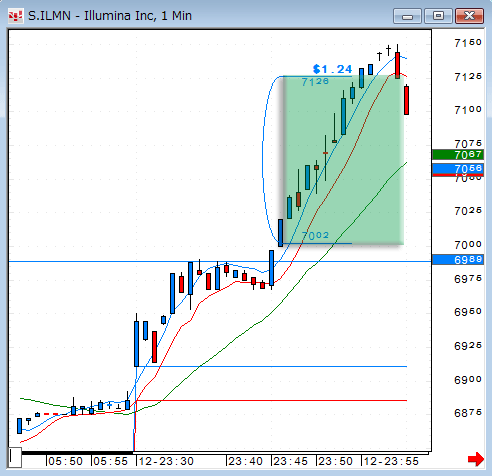The width and height of the screenshot is (492, 476).
Task: Click the 7150 price scale label
Action: 468,43
